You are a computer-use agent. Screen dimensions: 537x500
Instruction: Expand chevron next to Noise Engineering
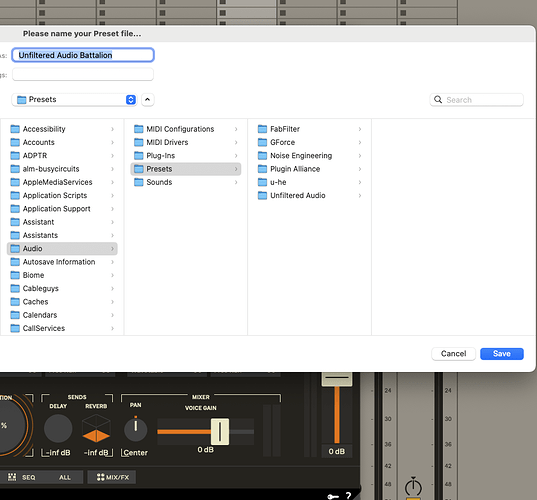[x=360, y=156]
